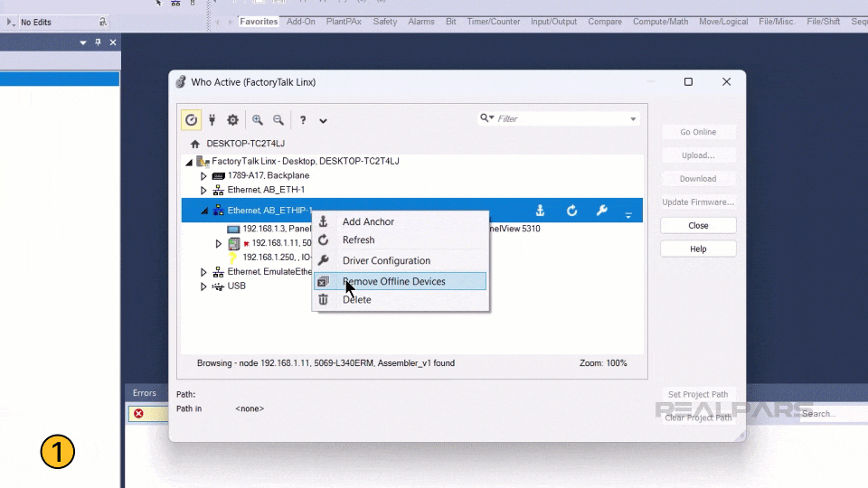The image size is (868, 488).
Task: Click the Close button in Who Active
Action: (x=698, y=226)
